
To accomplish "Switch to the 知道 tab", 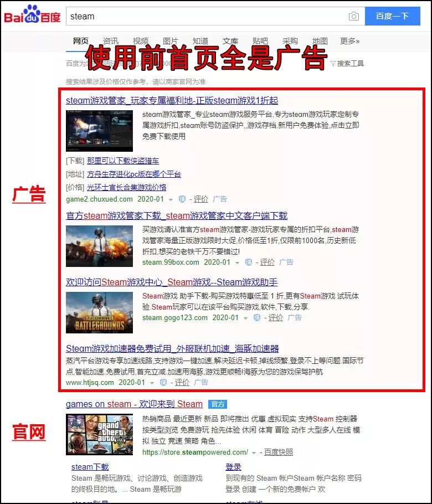I will pyautogui.click(x=200, y=41).
